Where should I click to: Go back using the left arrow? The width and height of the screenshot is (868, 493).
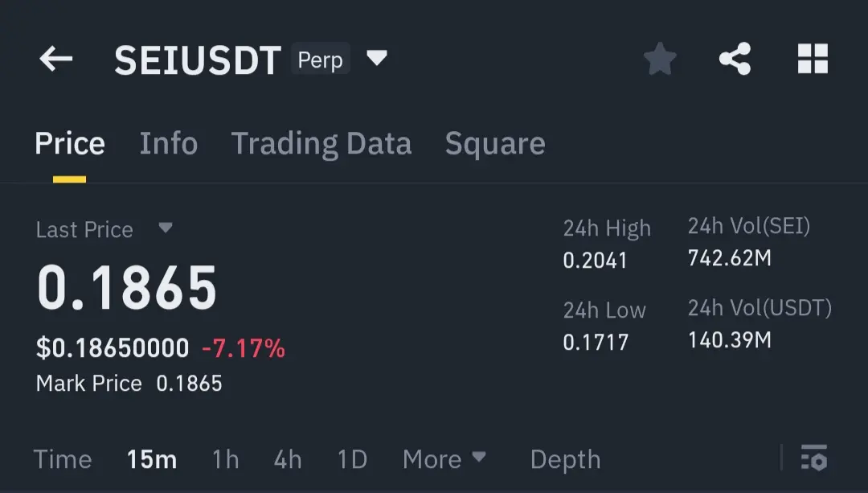point(56,59)
